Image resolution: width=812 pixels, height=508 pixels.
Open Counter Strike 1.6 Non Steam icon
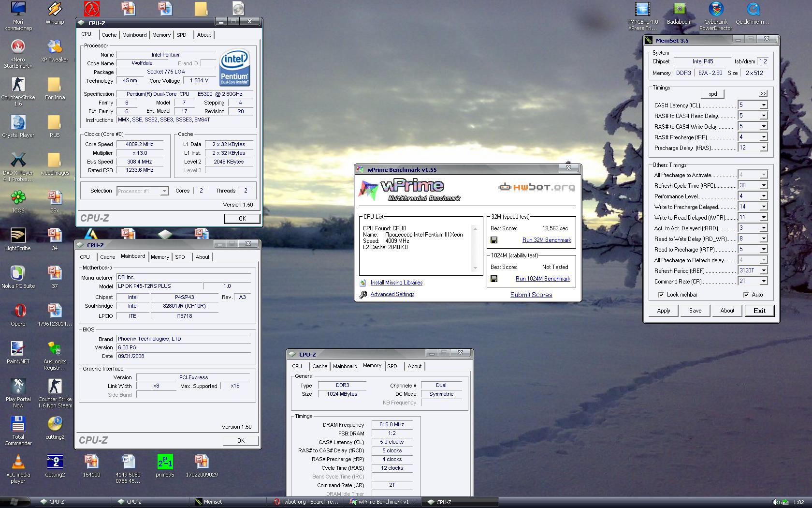point(55,393)
